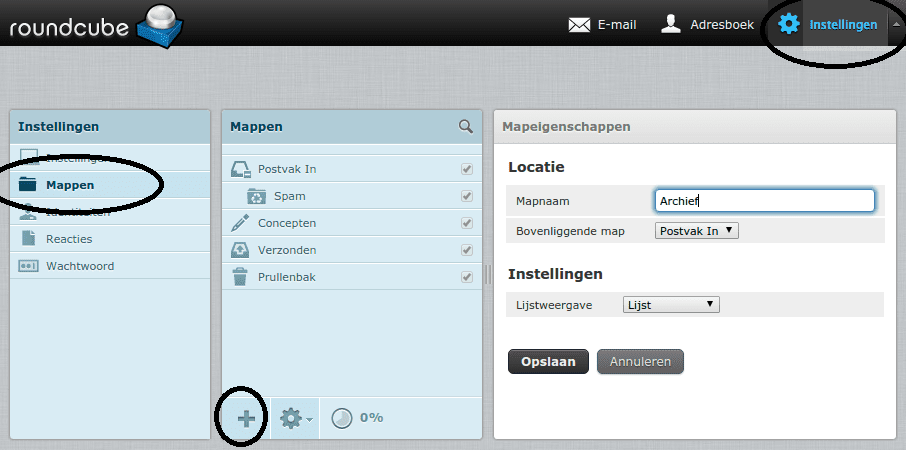
Task: Open the Mappen settings section
Action: [70, 185]
